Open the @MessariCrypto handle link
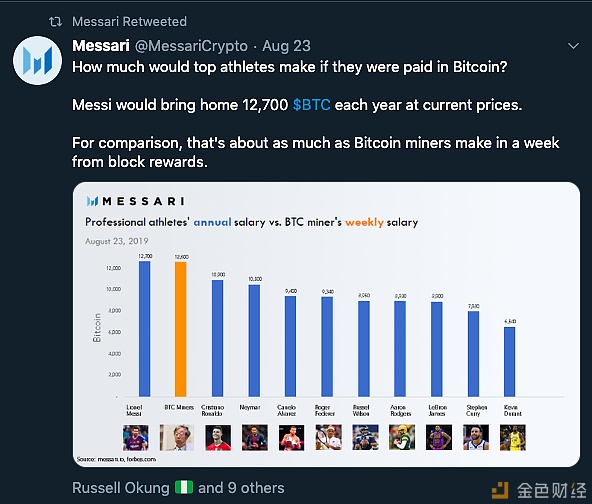Screen dimensions: 592x504 coord(191,46)
